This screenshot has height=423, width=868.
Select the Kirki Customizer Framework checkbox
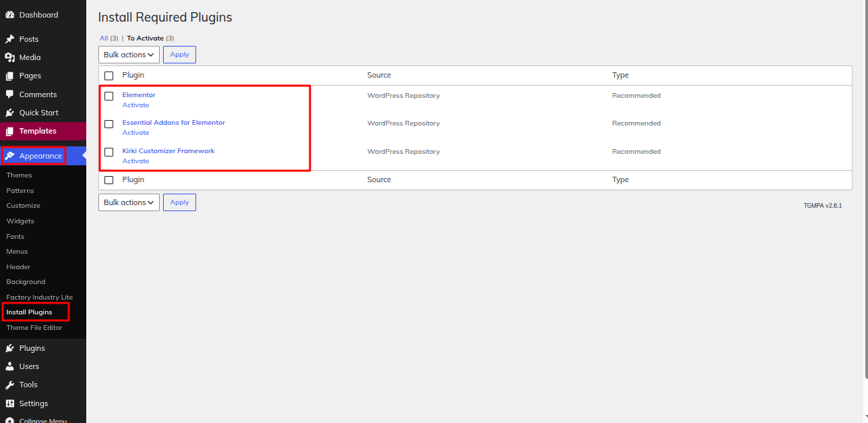click(109, 152)
